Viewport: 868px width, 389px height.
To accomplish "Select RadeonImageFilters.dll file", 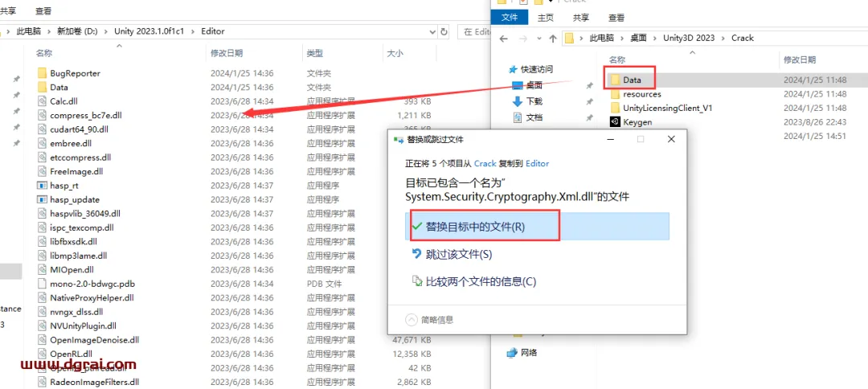I will (x=95, y=382).
